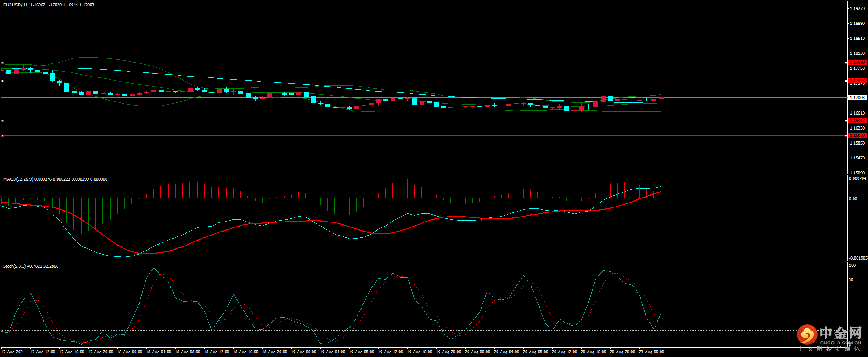Image resolution: width=868 pixels, height=357 pixels.
Task: Click the red 1.16030 price tag
Action: point(857,135)
